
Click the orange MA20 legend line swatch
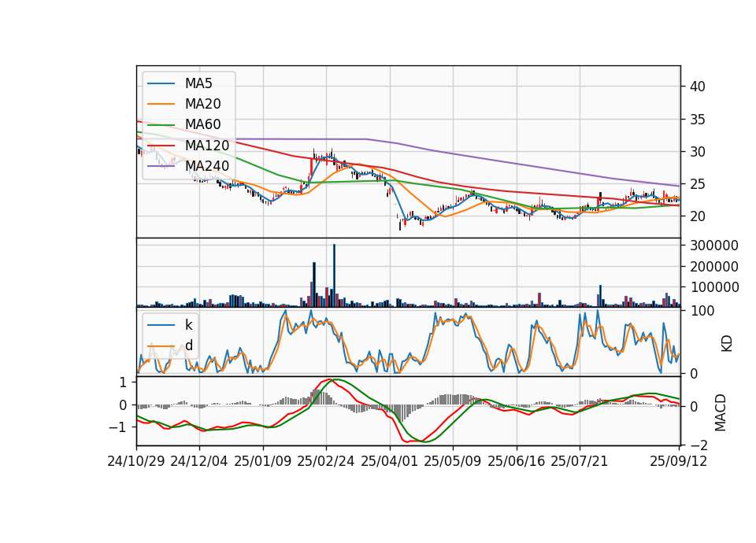point(161,104)
